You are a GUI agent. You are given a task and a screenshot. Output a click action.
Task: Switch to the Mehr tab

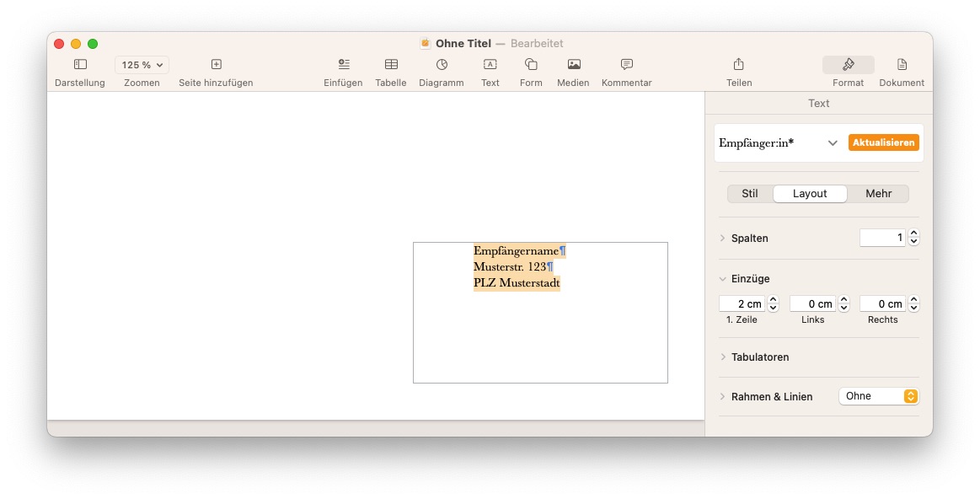coord(878,194)
